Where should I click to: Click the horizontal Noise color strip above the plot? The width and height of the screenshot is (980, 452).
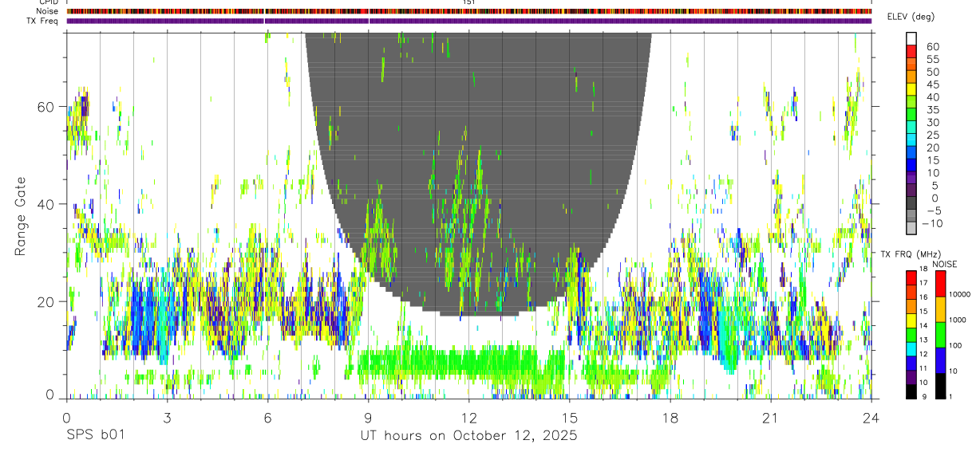[469, 11]
